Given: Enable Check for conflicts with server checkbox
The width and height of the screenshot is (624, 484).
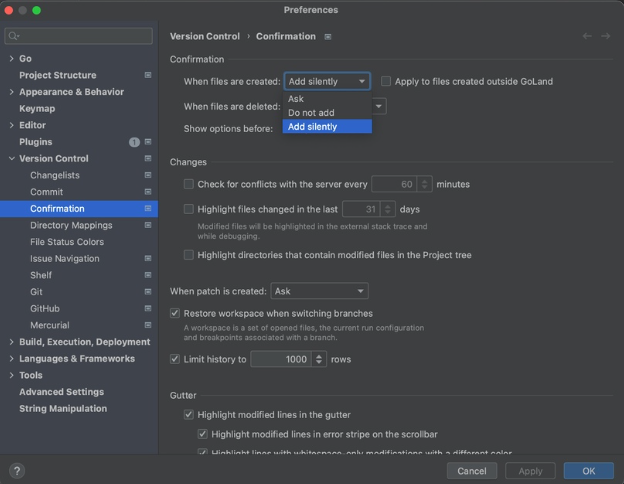Looking at the screenshot, I should [x=189, y=184].
